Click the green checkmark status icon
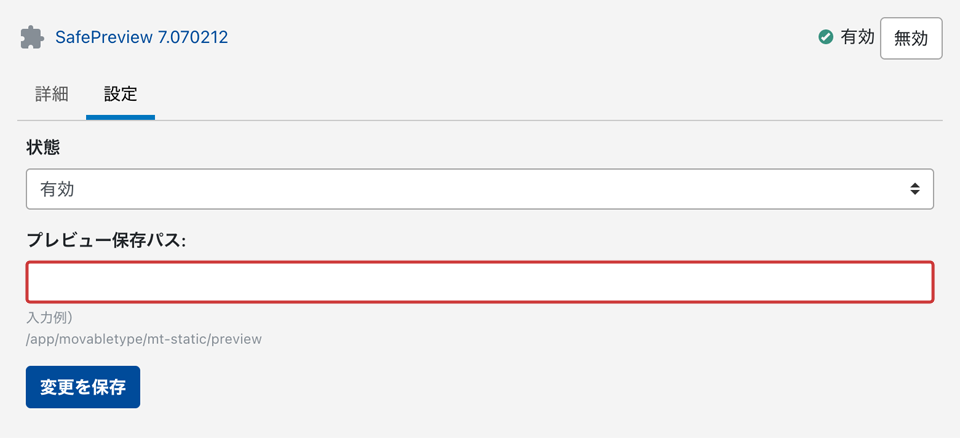The height and width of the screenshot is (438, 960). coord(826,38)
